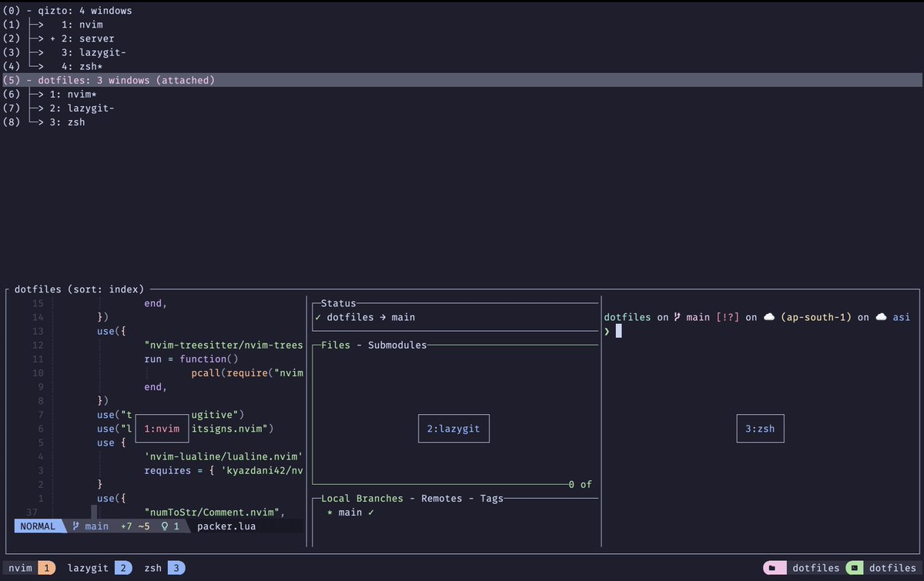Screen dimensions: 924x581
Task: Choose the 1: nvim* window under dotfiles
Action: [462, 94]
